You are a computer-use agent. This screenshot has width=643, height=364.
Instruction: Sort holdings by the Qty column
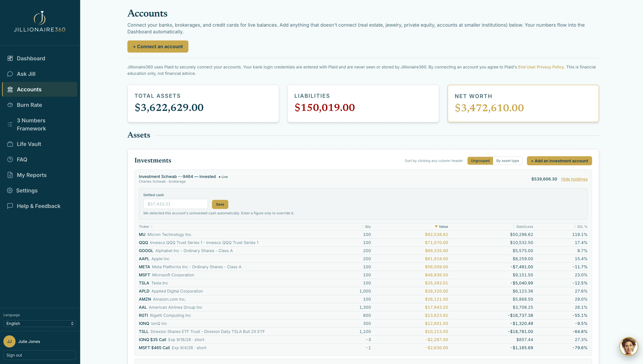click(x=366, y=226)
